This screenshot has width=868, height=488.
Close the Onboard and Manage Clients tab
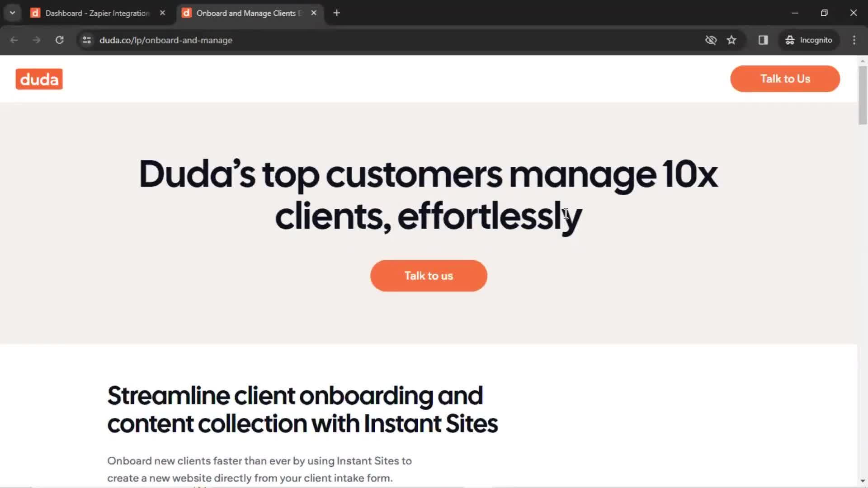314,13
